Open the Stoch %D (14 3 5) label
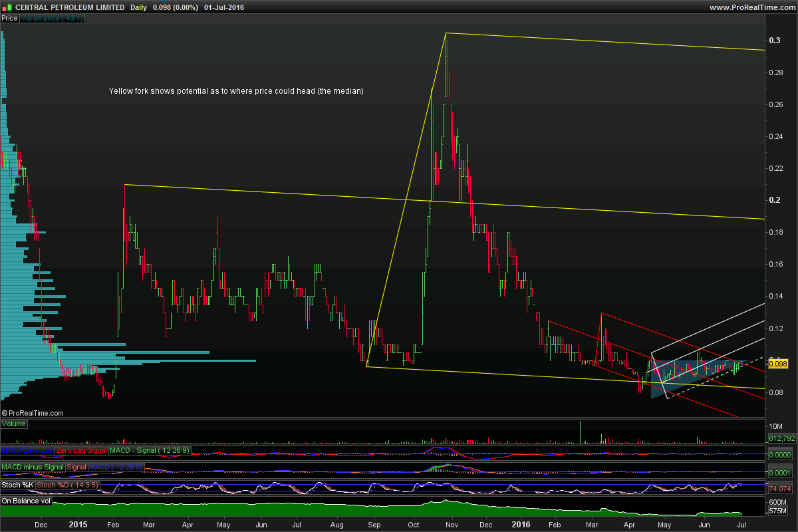Viewport: 798px width, 532px height. (68, 485)
